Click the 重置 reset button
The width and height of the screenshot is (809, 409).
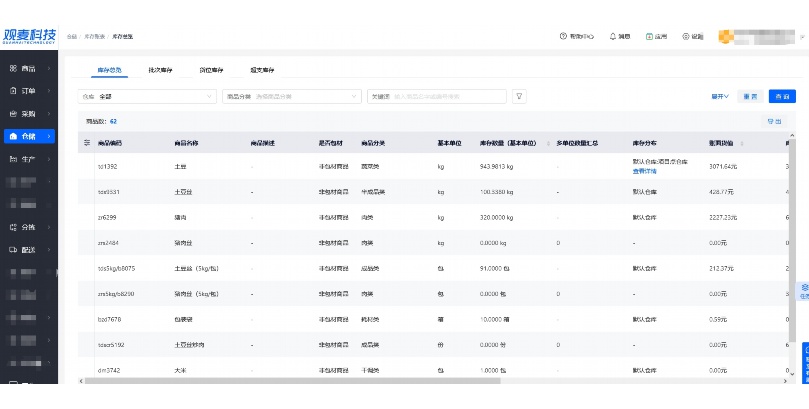pos(750,96)
